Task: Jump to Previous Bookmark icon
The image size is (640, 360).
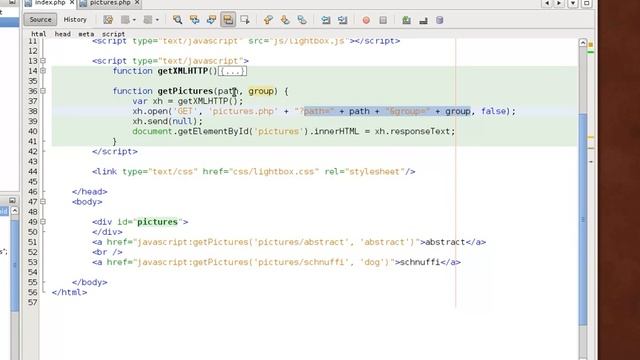Action: [x=268, y=20]
